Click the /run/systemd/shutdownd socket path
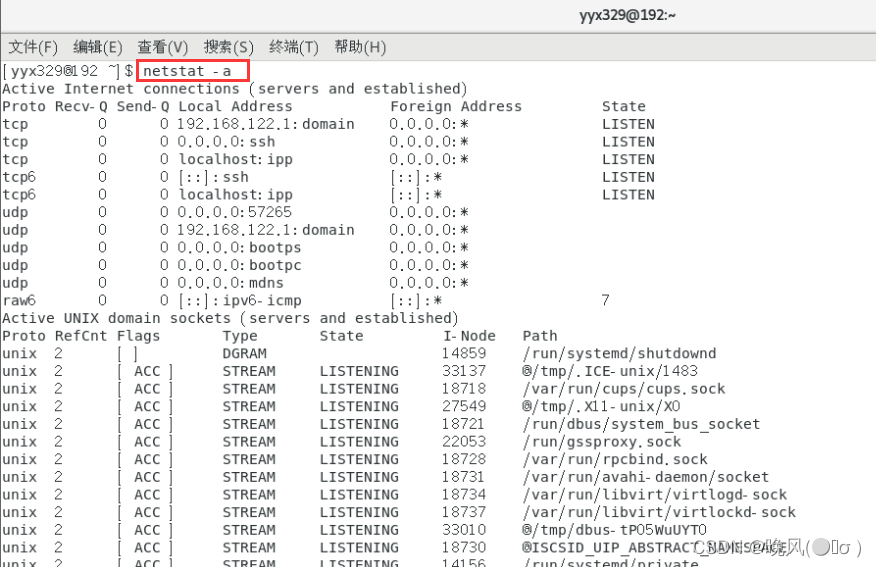The image size is (876, 567). [x=619, y=353]
